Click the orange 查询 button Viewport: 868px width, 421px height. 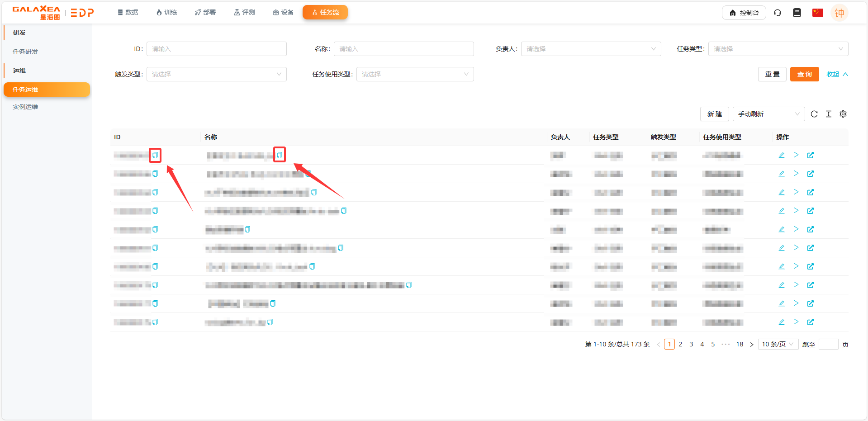[804, 74]
